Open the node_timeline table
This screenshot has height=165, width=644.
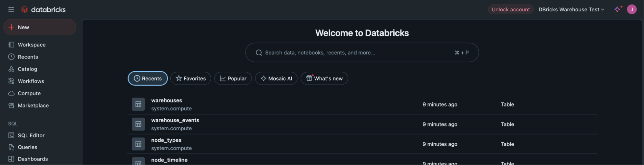point(169,160)
